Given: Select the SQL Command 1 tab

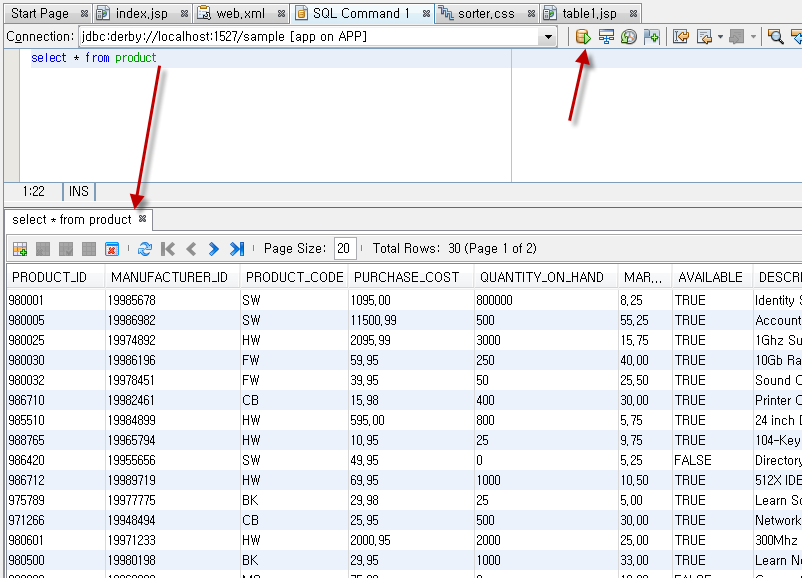Looking at the screenshot, I should tap(361, 13).
